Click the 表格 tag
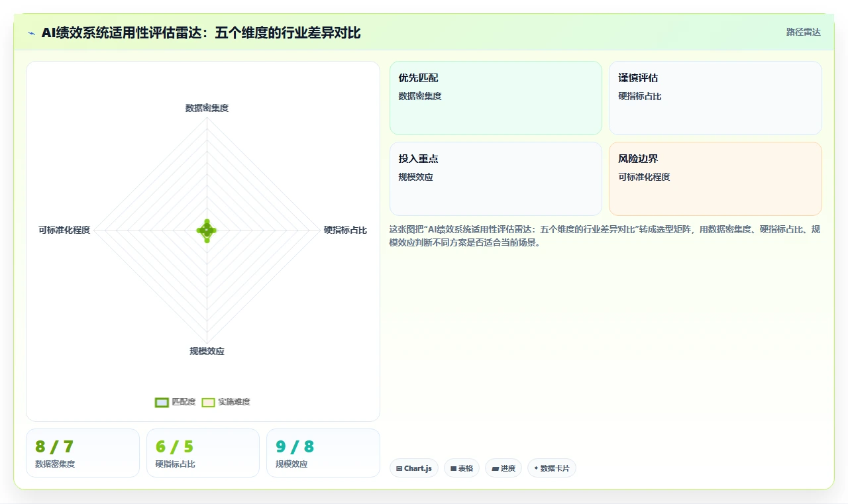 pyautogui.click(x=462, y=468)
